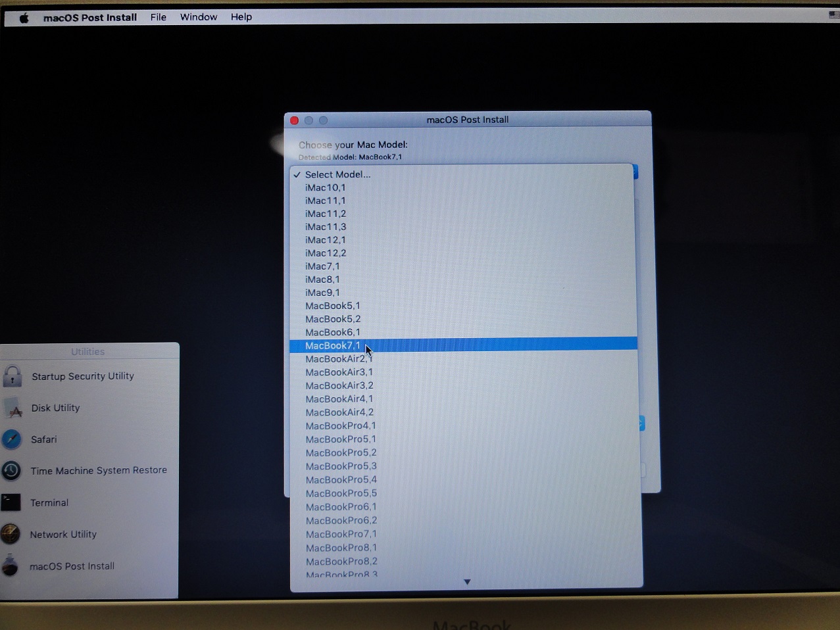
Task: Pick MacBookAir3,2 in the model menu
Action: click(464, 385)
